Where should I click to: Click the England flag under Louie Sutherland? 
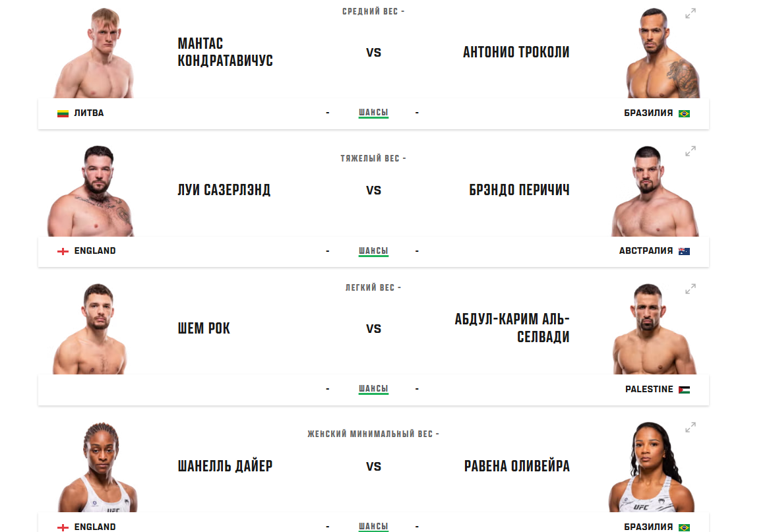(63, 251)
